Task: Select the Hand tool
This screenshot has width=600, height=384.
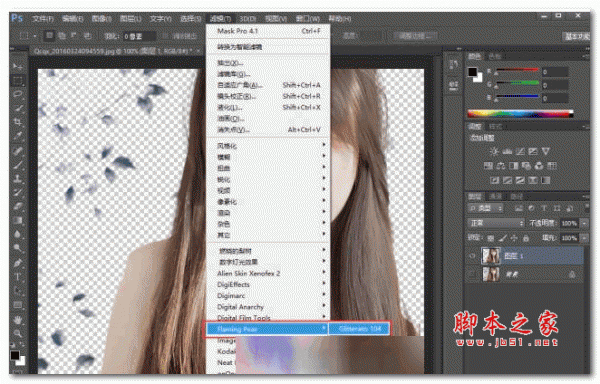Action: pyautogui.click(x=18, y=319)
